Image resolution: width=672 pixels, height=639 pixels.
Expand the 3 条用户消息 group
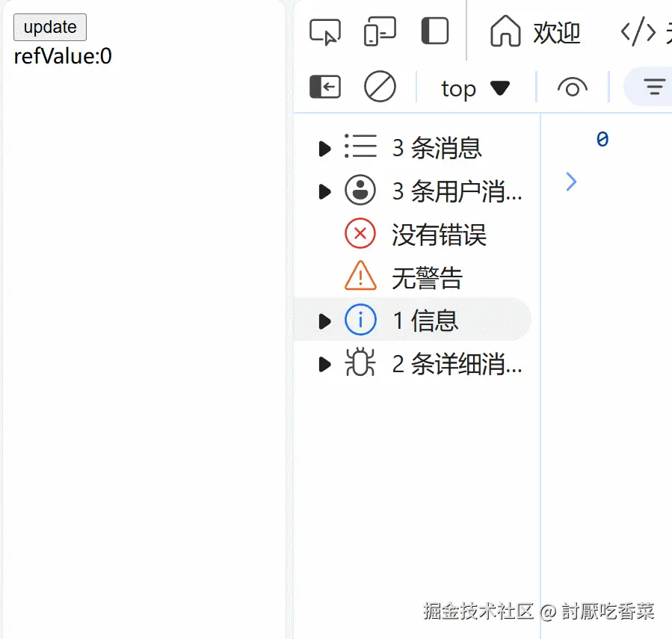(x=325, y=191)
